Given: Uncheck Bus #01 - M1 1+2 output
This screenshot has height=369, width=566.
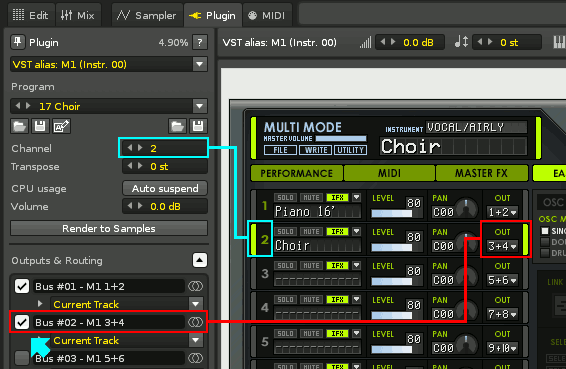Looking at the screenshot, I should pyautogui.click(x=22, y=286).
